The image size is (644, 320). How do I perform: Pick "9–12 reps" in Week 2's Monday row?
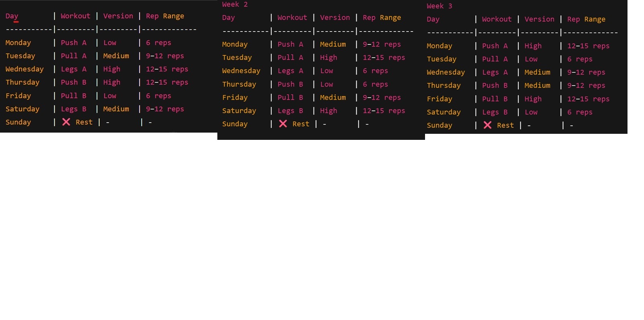382,44
